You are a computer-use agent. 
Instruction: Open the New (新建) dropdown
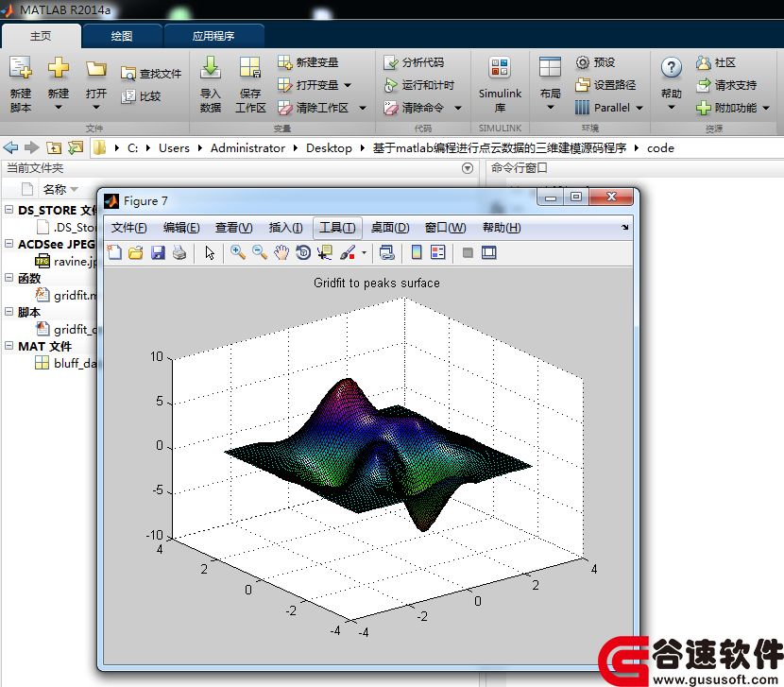click(x=59, y=107)
